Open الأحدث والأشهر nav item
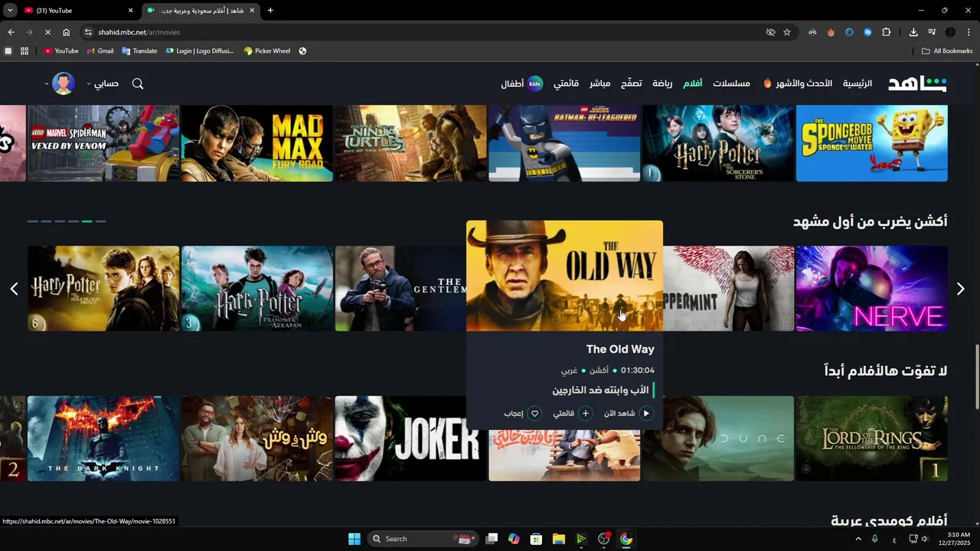This screenshot has height=551, width=980. [798, 83]
